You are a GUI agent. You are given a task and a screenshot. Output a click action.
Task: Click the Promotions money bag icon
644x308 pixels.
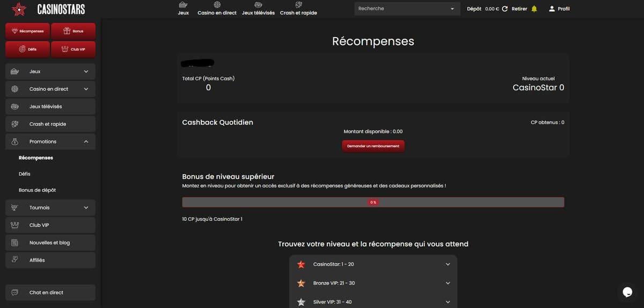[x=15, y=141]
